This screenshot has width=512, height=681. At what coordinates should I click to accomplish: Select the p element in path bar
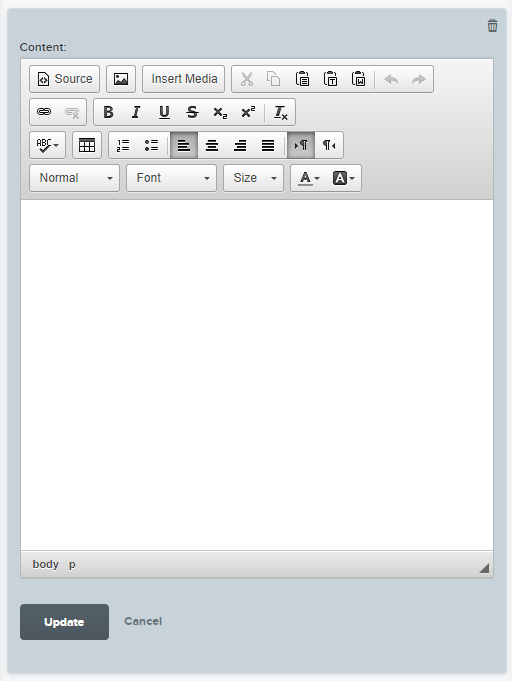[x=72, y=564]
